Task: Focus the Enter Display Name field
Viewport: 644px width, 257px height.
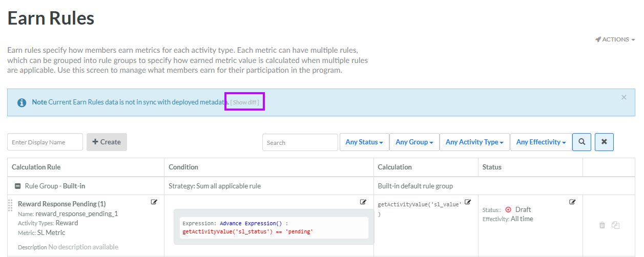Action: (45, 142)
